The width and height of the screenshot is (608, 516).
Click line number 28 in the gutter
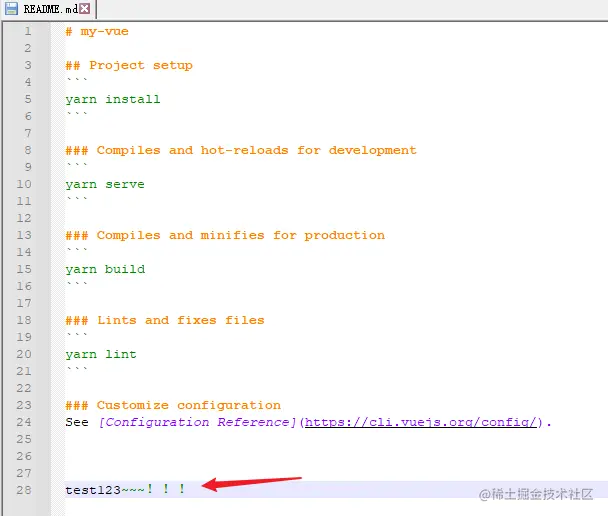point(24,490)
